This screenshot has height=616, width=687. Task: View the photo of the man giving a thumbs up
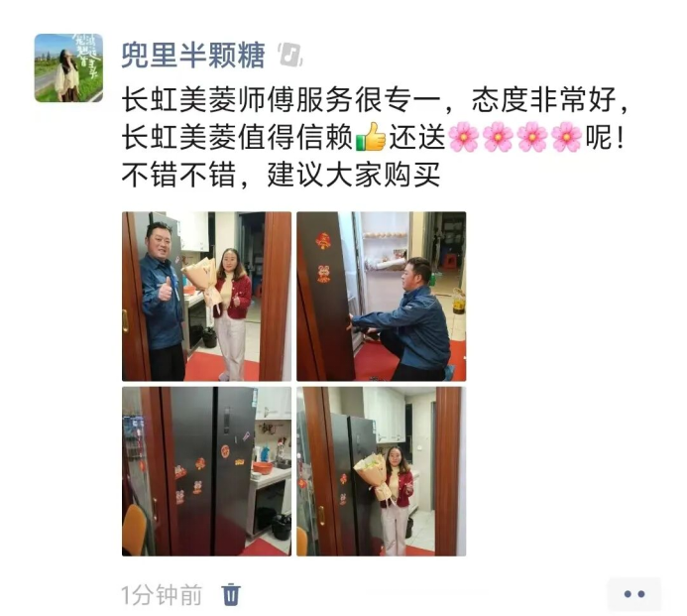point(206,296)
